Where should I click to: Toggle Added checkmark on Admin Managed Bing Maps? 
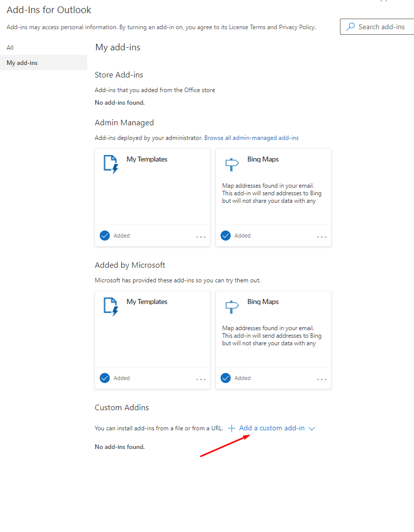tap(226, 236)
